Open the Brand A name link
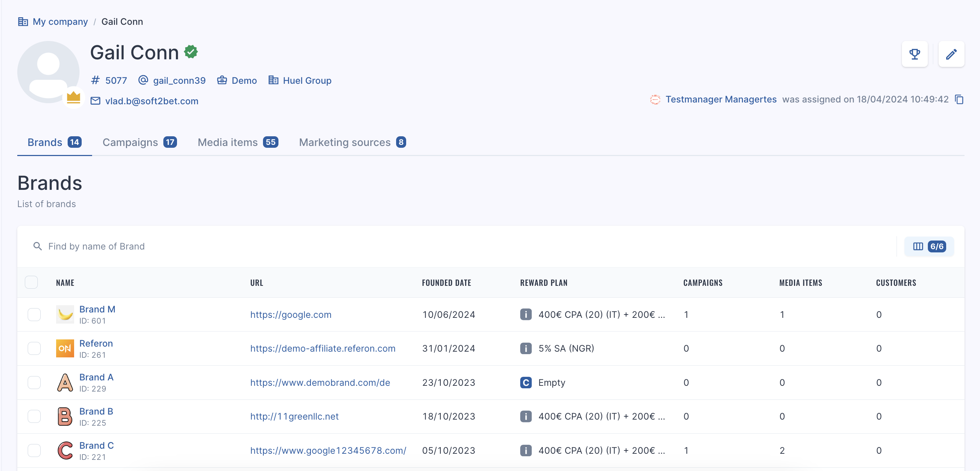Screen dimensions: 980x471 [96, 377]
